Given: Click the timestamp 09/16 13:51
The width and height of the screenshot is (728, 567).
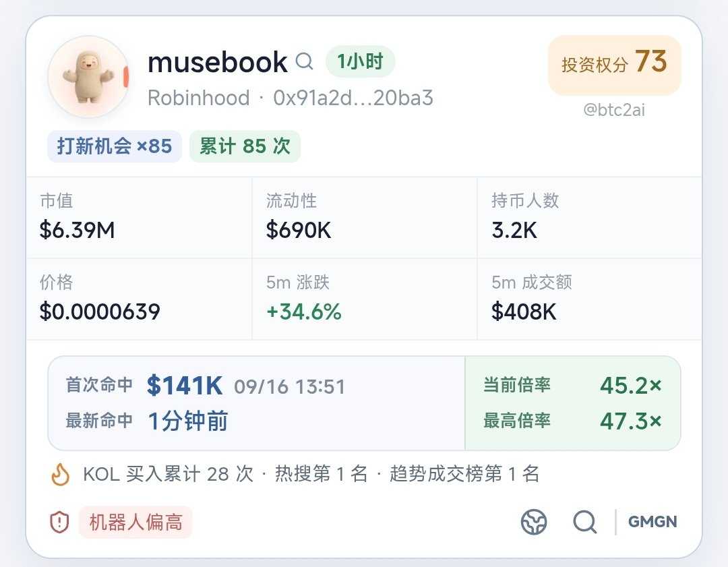Looking at the screenshot, I should pos(289,386).
